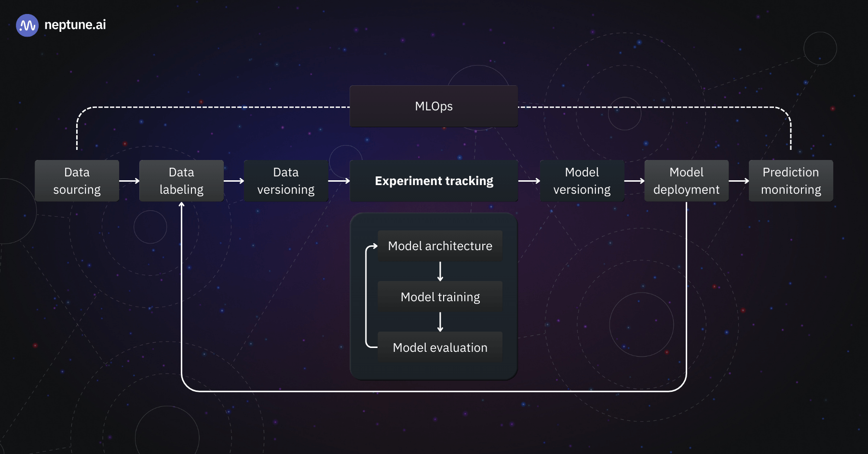Click the arrow between Data sourcing and Data labeling

[129, 180]
